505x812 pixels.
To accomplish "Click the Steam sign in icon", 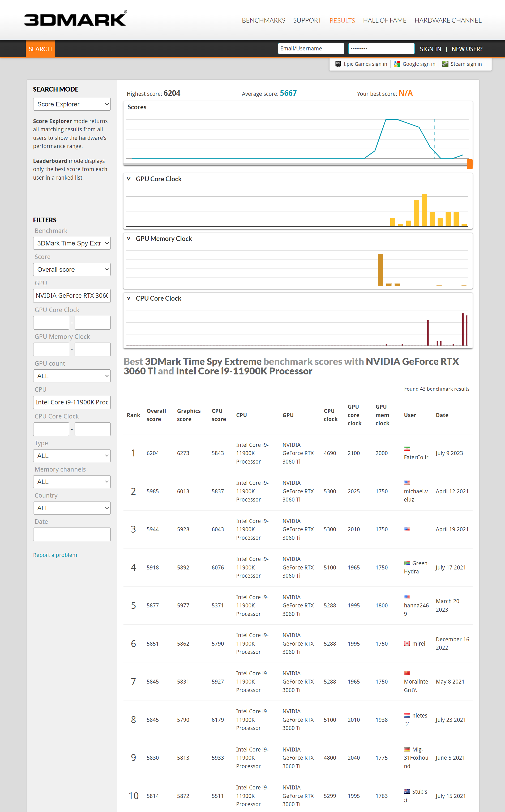I will click(x=445, y=64).
